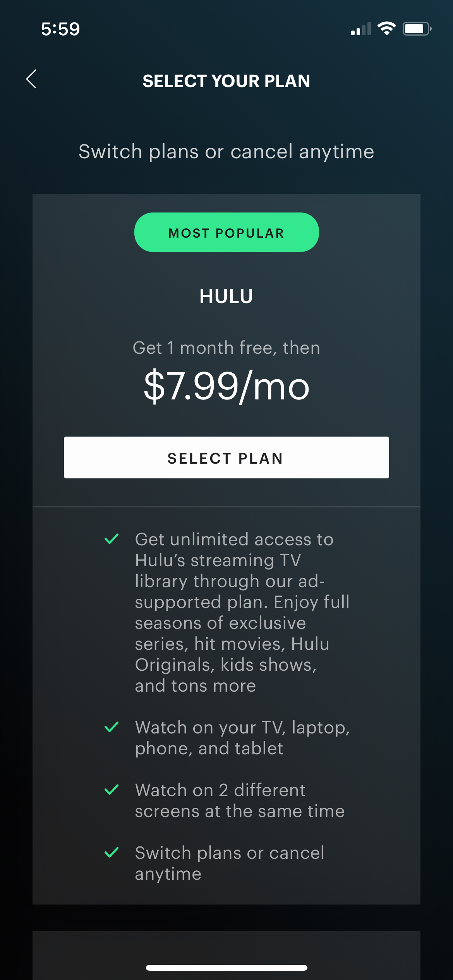The width and height of the screenshot is (453, 980).
Task: Click the checkmark beside cancel anytime benefit
Action: coord(111,853)
